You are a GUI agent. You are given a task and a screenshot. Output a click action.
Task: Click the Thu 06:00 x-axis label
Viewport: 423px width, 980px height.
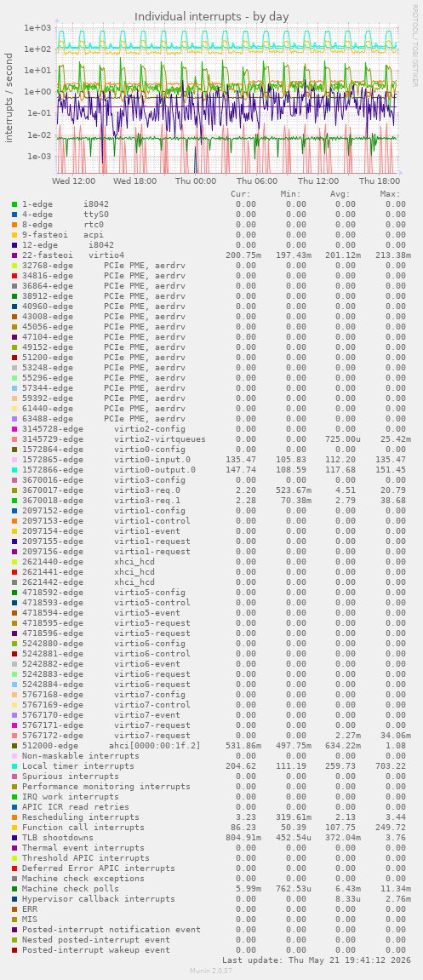[x=257, y=181]
